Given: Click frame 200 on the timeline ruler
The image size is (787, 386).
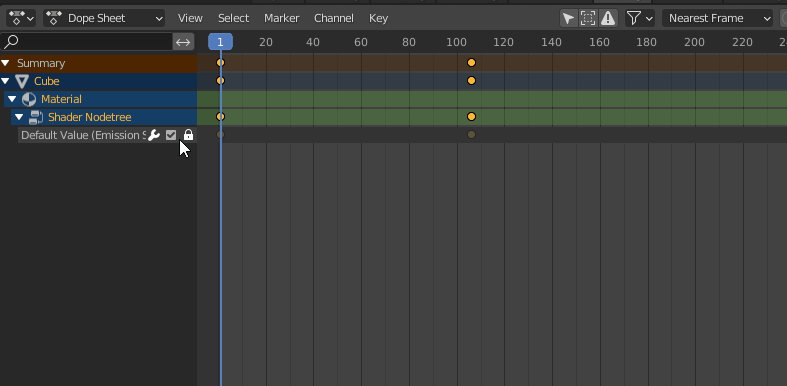Looking at the screenshot, I should (x=695, y=42).
